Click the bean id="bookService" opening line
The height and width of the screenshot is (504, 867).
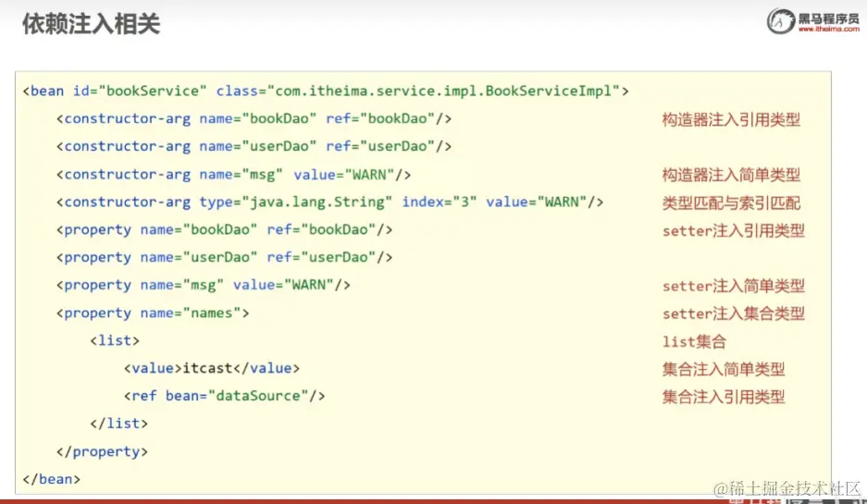326,91
